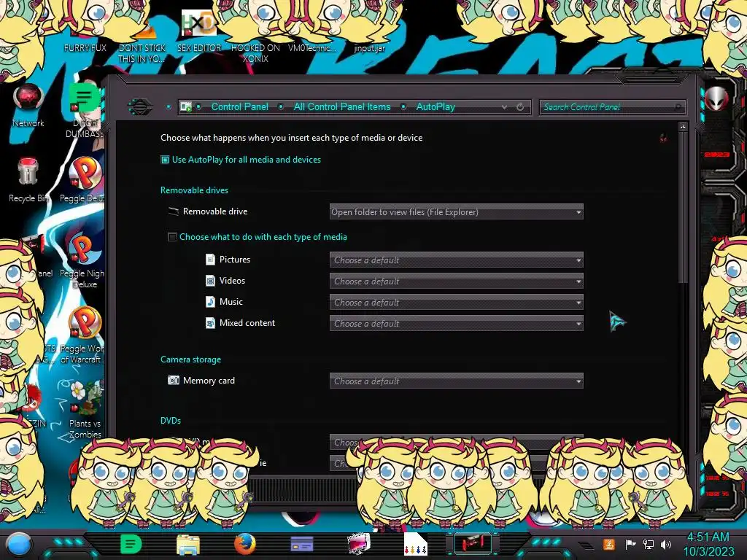Click the Control Panel icon in address bar
Screen dimensions: 747x560
pyautogui.click(x=186, y=107)
